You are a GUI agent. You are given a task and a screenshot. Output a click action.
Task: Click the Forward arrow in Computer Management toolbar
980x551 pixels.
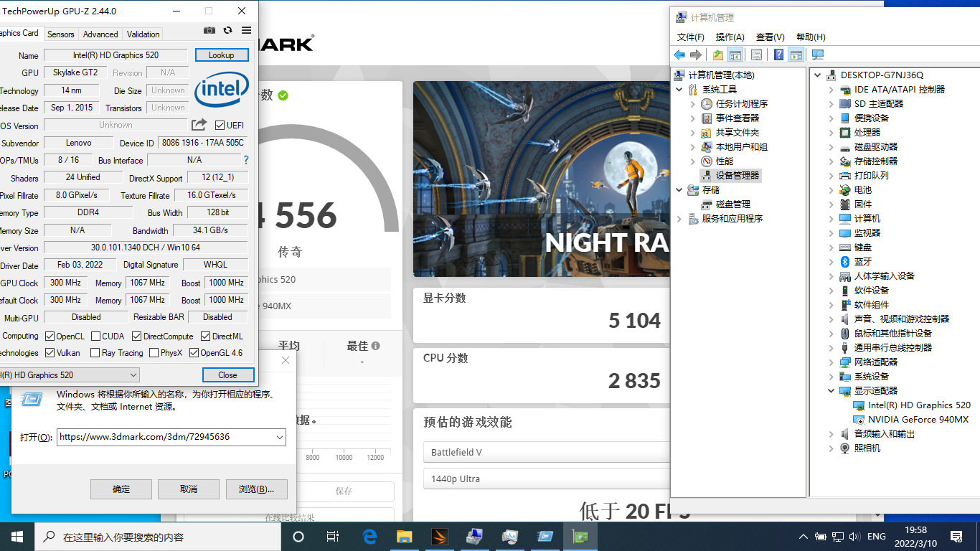coord(696,55)
